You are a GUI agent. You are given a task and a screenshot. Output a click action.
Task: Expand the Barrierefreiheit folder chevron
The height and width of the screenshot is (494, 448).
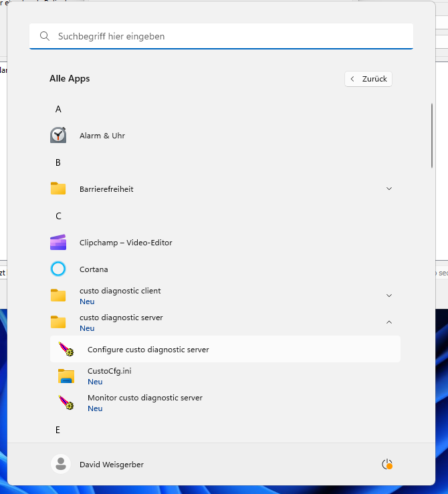[x=389, y=189]
